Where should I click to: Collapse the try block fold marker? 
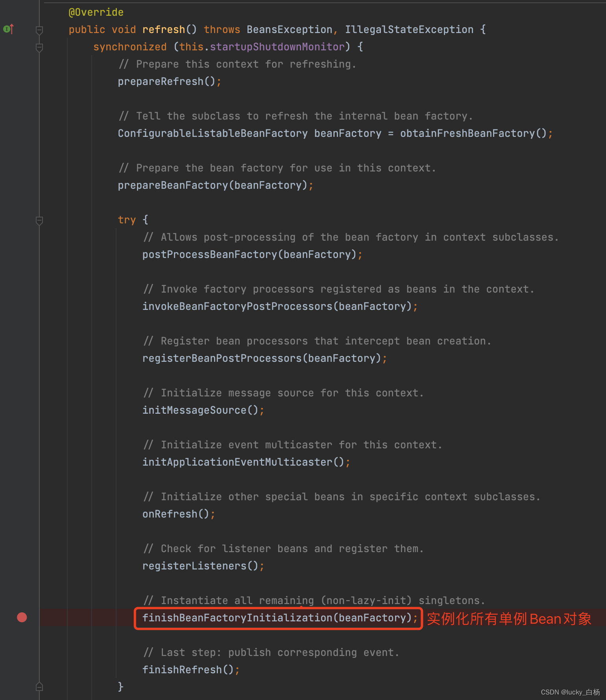coord(39,220)
